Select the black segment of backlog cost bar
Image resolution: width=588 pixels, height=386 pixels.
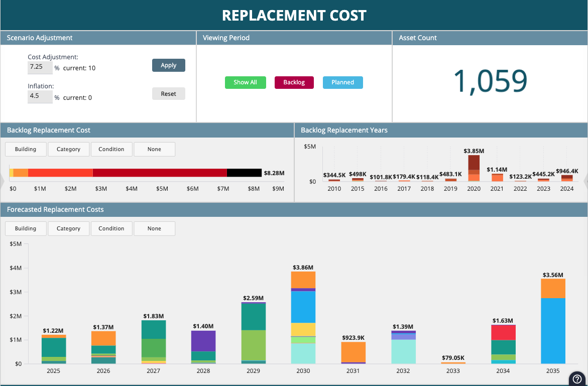[x=244, y=173]
